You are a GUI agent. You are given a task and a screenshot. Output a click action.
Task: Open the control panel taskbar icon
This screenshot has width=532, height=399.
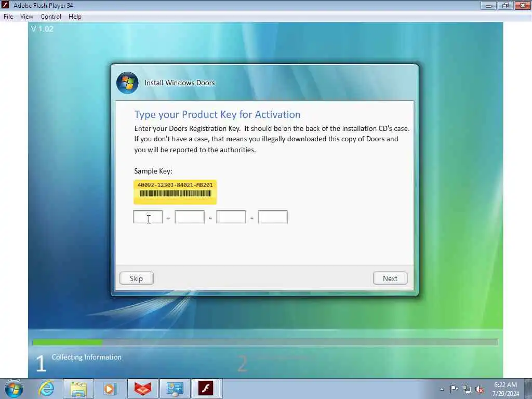[x=175, y=389]
